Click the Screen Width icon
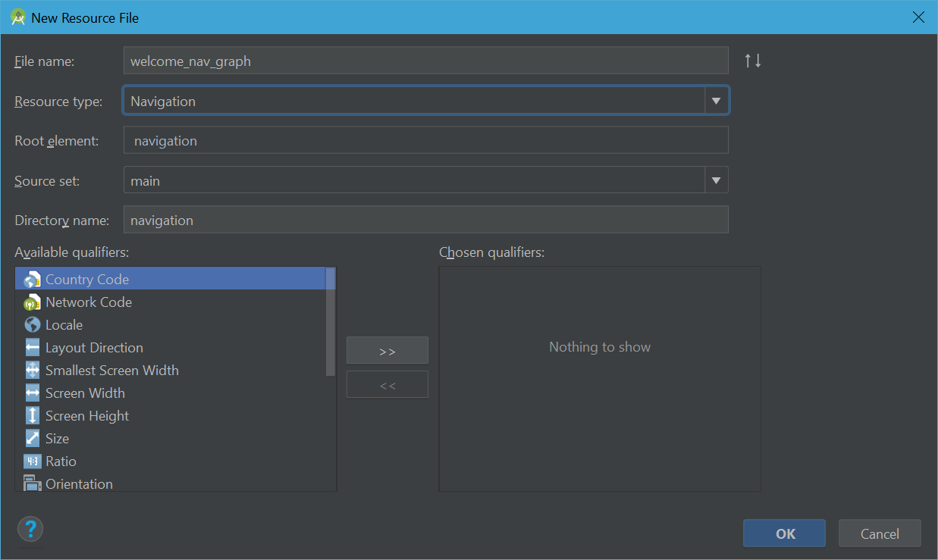Viewport: 938px width, 560px height. [x=32, y=393]
